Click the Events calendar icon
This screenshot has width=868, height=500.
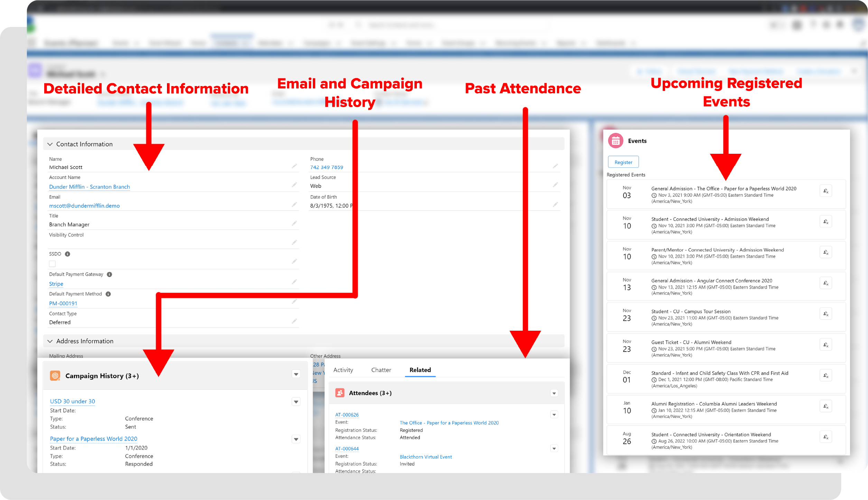[615, 141]
